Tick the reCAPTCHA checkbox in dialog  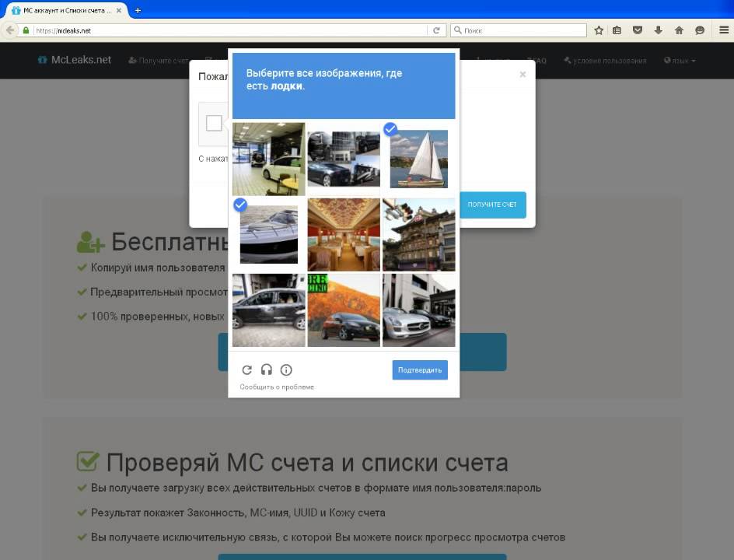click(x=214, y=123)
